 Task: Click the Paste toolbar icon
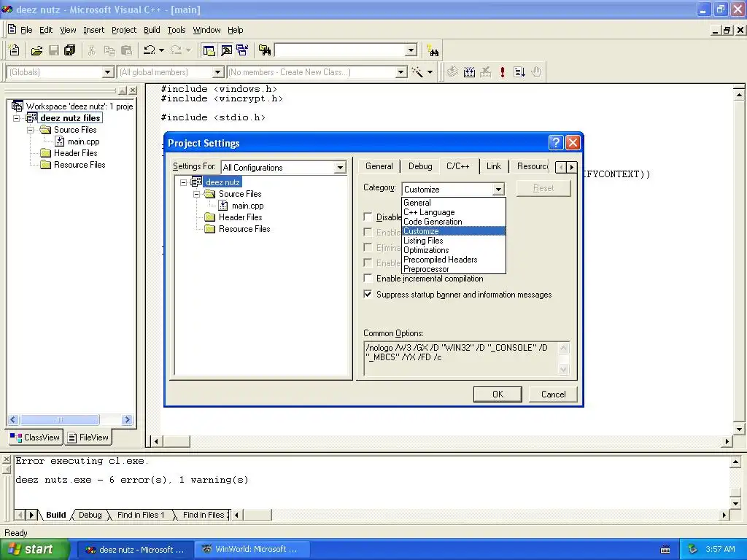coord(127,50)
